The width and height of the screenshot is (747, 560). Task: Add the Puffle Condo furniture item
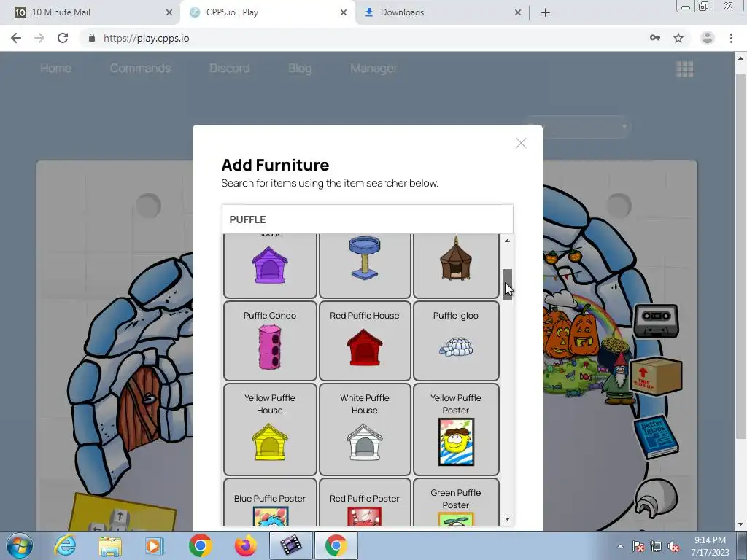(270, 341)
